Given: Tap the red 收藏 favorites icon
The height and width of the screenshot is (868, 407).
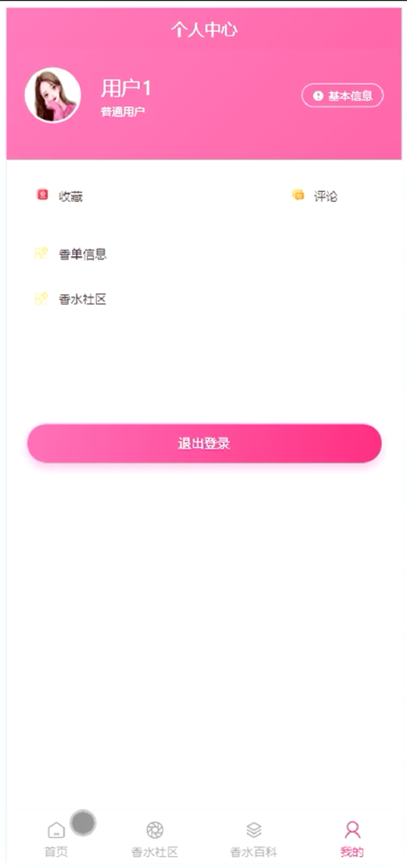Looking at the screenshot, I should [x=42, y=195].
